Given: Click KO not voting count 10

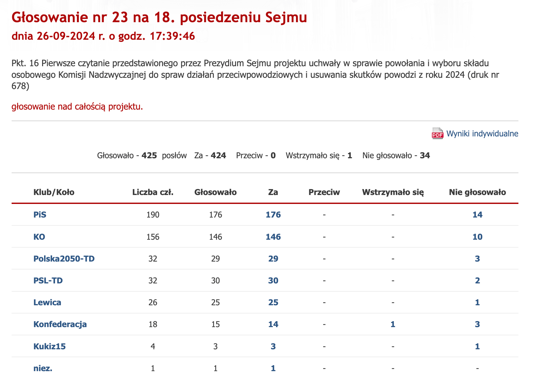Looking at the screenshot, I should (x=477, y=237).
